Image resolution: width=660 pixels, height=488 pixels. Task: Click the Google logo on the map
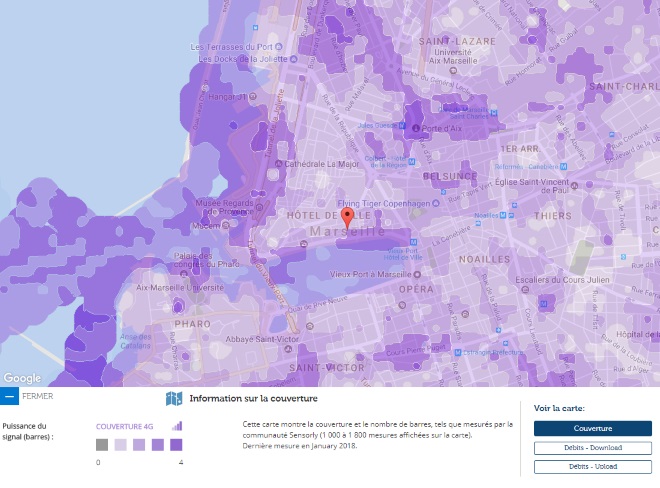coord(22,378)
